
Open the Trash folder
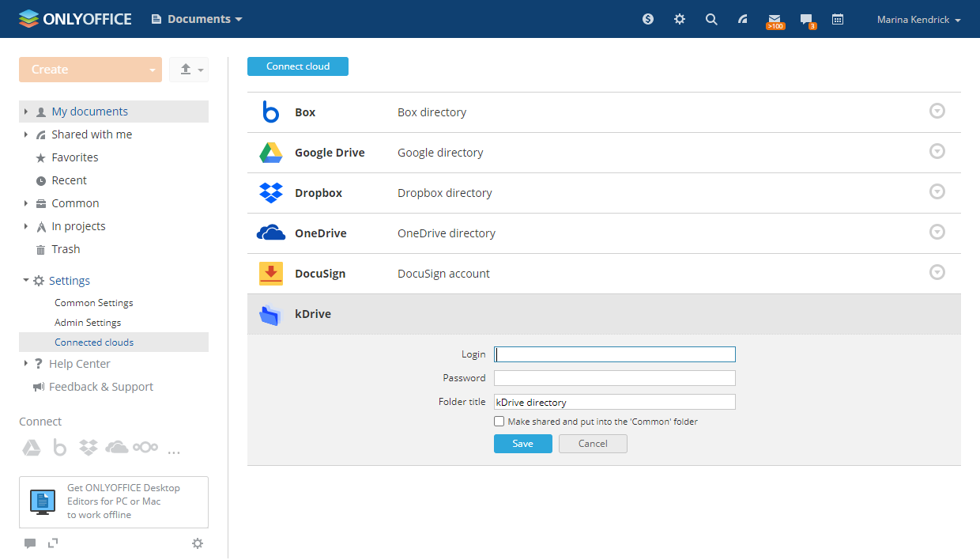pos(66,249)
